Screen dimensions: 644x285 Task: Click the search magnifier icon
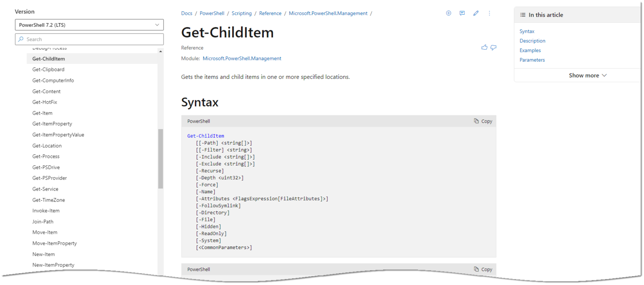(x=21, y=39)
